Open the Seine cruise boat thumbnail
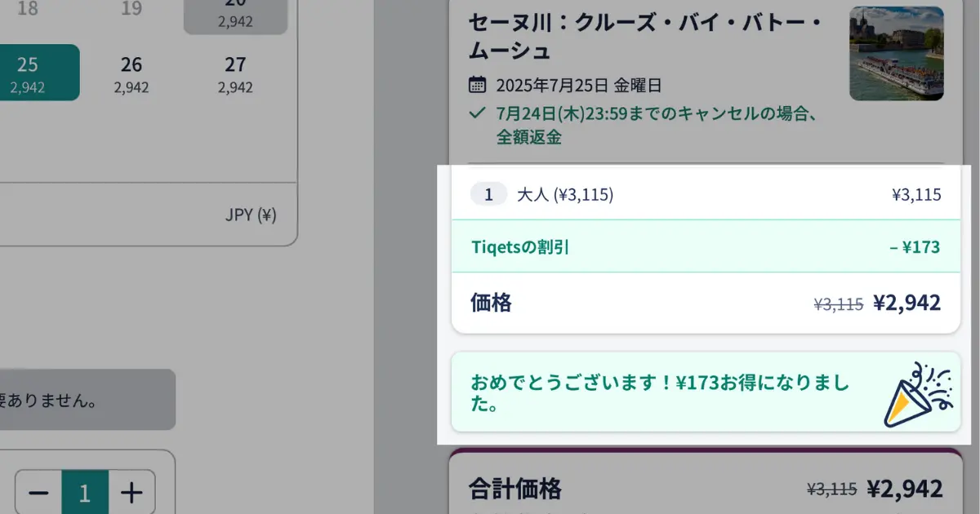 pyautogui.click(x=897, y=54)
